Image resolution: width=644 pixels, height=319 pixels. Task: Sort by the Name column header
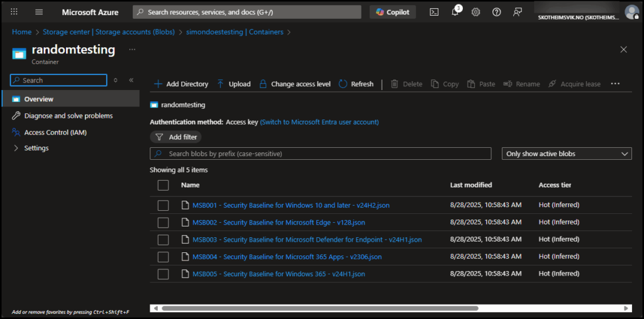(x=190, y=185)
